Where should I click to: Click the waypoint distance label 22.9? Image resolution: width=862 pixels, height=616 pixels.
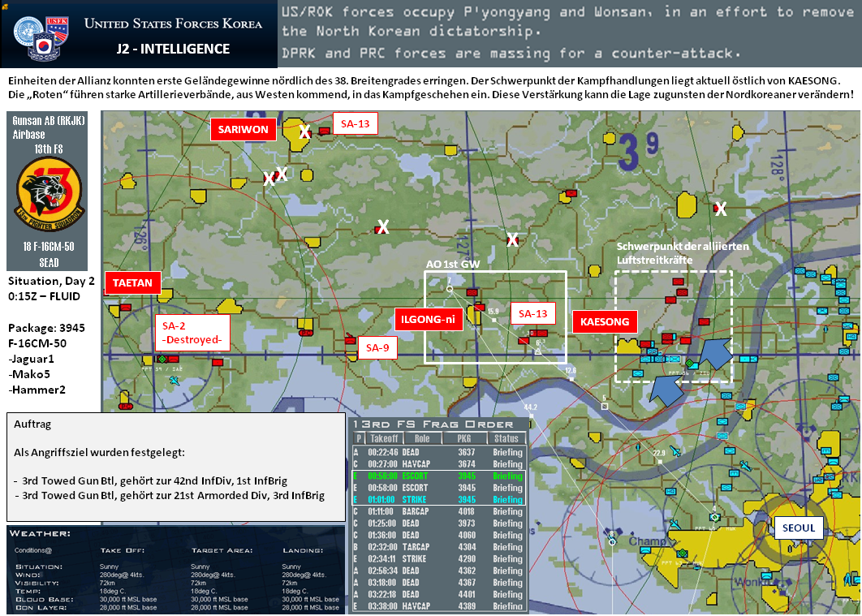pos(659,453)
